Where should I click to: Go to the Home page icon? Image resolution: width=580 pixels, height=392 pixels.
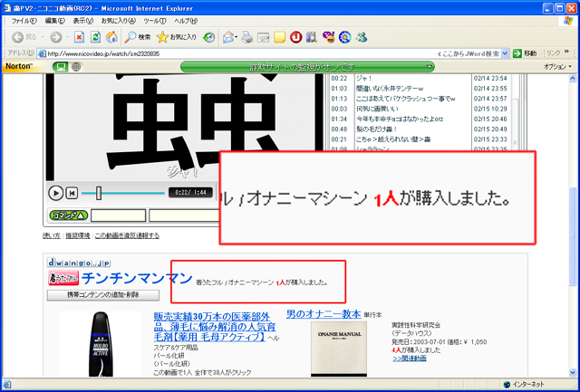pyautogui.click(x=111, y=37)
